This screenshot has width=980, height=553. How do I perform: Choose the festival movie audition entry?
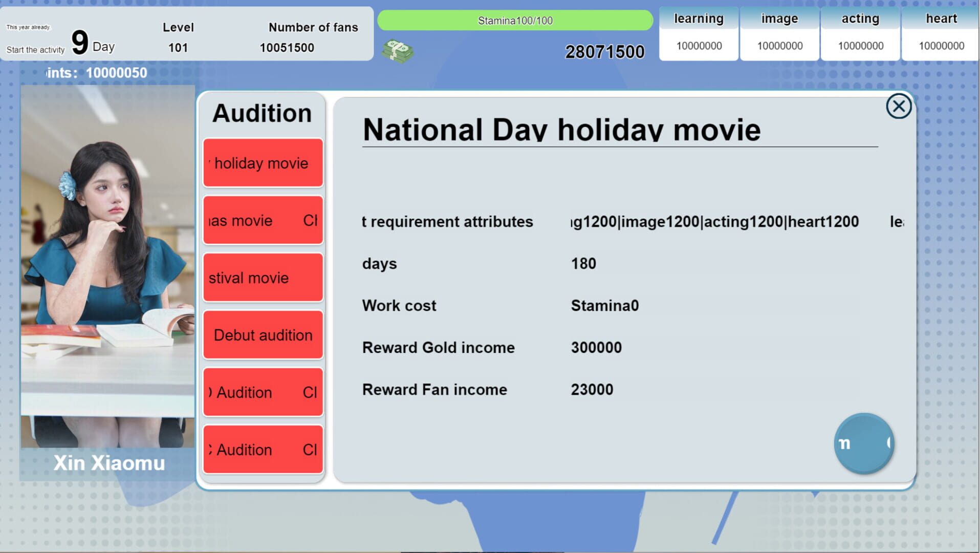pos(263,278)
